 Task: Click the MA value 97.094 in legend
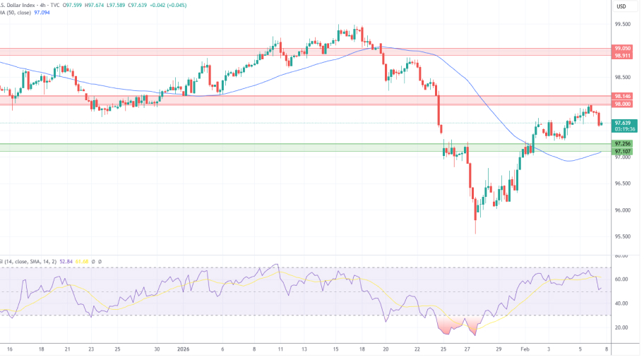coord(51,13)
